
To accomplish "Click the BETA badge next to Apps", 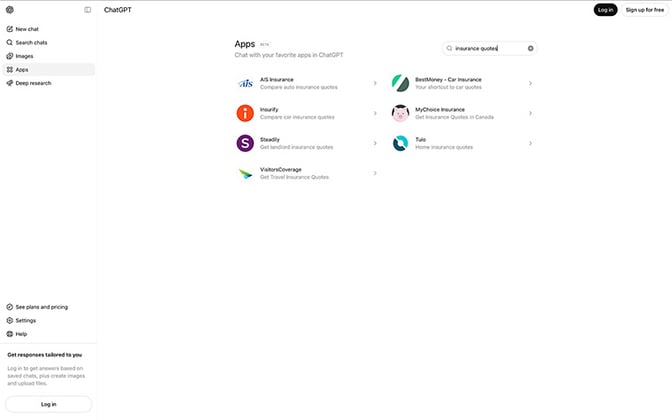I will pos(264,44).
